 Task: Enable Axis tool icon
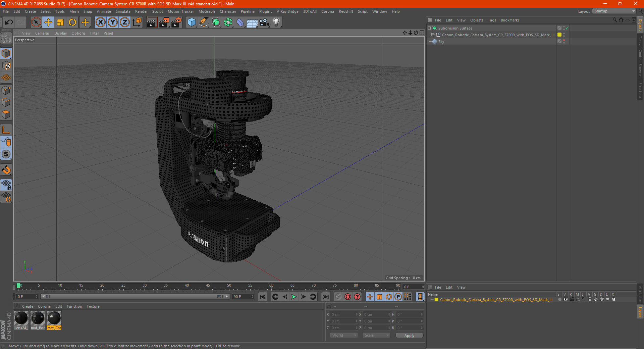6,130
